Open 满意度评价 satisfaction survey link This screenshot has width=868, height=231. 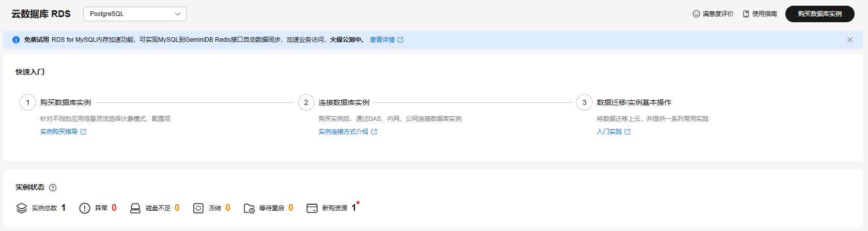pyautogui.click(x=718, y=14)
